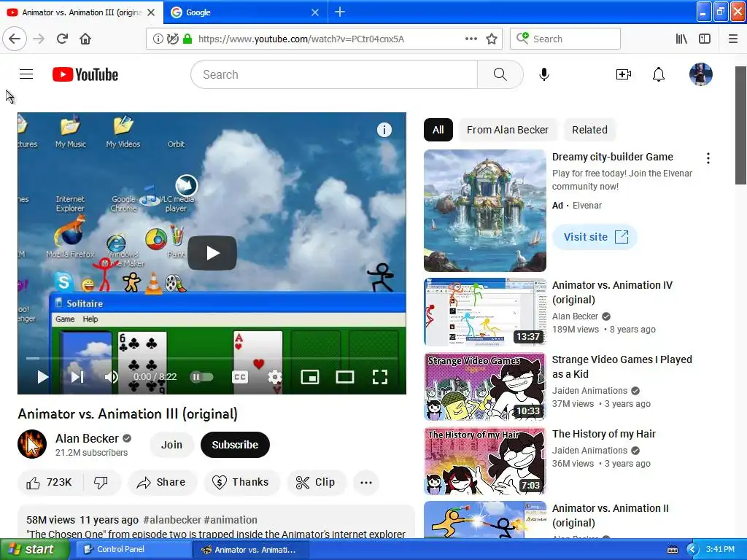Dislike the video
This screenshot has width=747, height=560.
(x=101, y=483)
